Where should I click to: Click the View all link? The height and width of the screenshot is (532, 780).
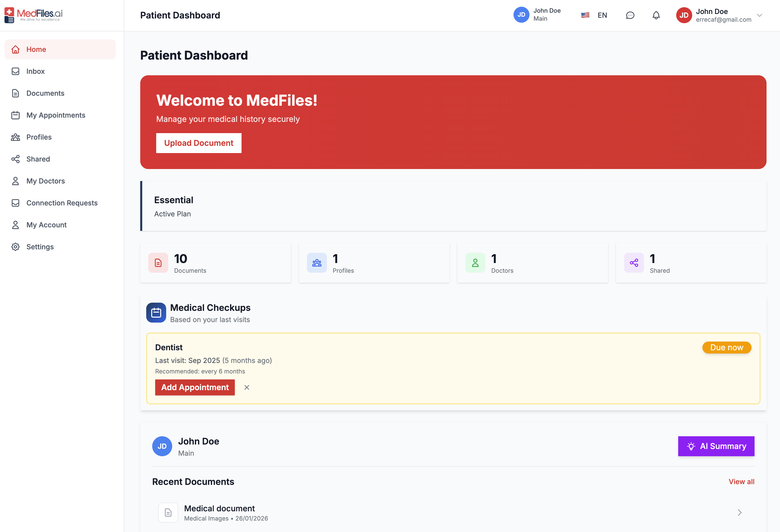[x=741, y=481]
